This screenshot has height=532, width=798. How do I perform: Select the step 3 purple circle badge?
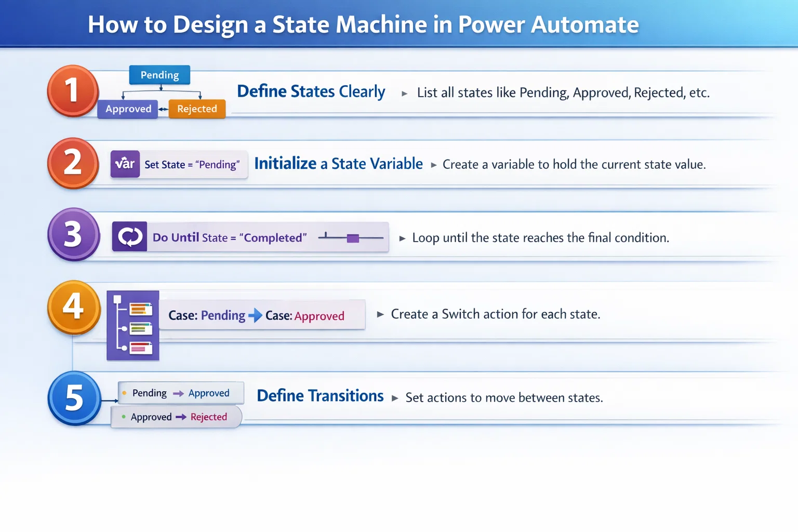(73, 235)
